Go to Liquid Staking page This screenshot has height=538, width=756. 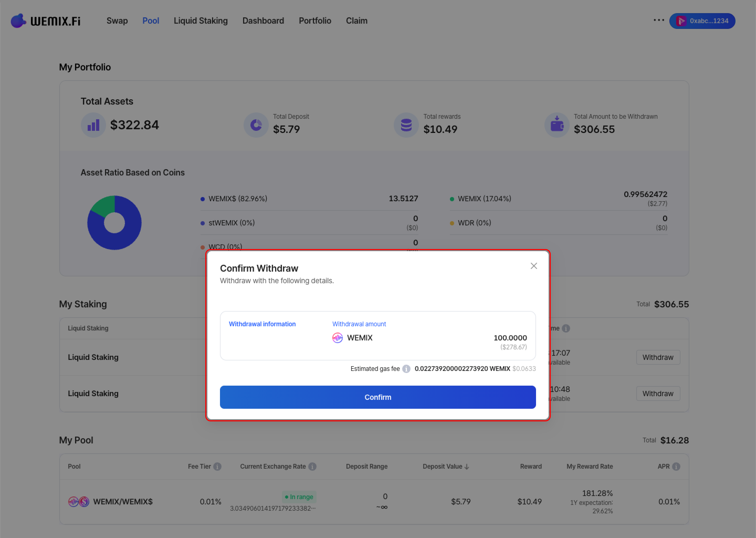(201, 21)
